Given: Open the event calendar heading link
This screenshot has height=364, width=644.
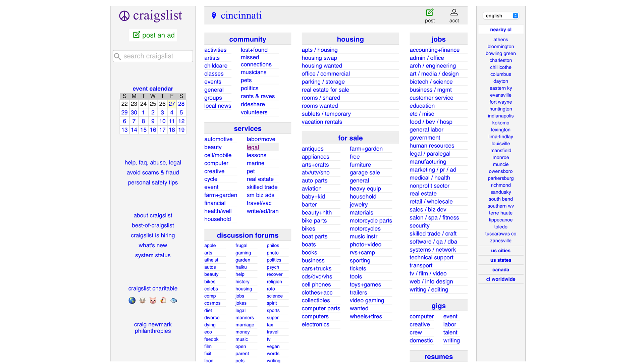Looking at the screenshot, I should (153, 89).
